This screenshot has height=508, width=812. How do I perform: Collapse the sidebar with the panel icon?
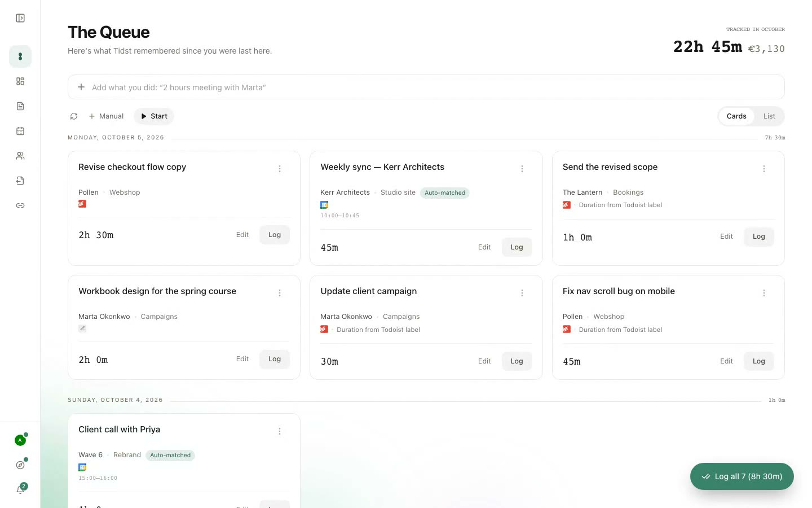point(20,18)
